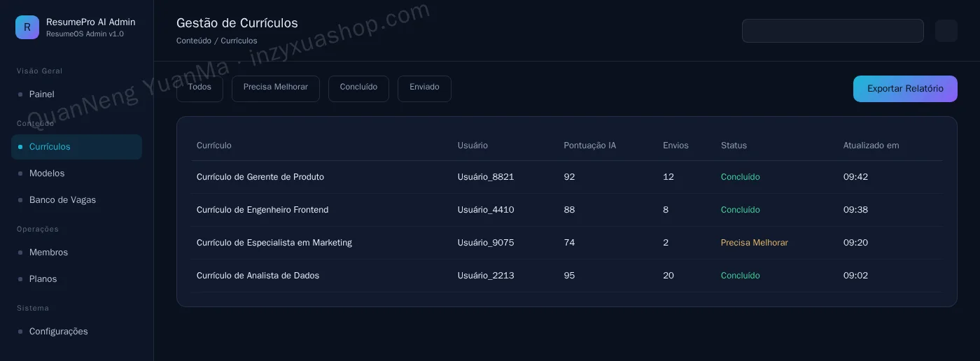The image size is (980, 361).
Task: Select the Todos filter tab
Action: pyautogui.click(x=199, y=89)
